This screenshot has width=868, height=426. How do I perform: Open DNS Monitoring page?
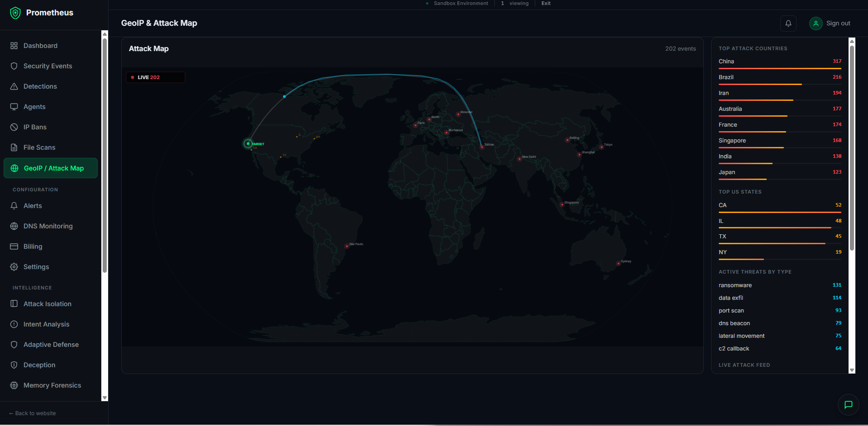click(x=51, y=226)
